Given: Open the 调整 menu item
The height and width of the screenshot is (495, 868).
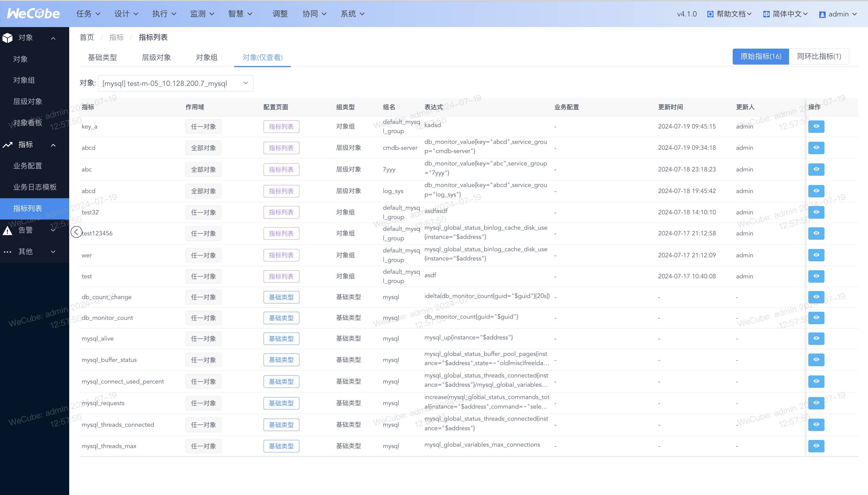Looking at the screenshot, I should click(x=280, y=14).
